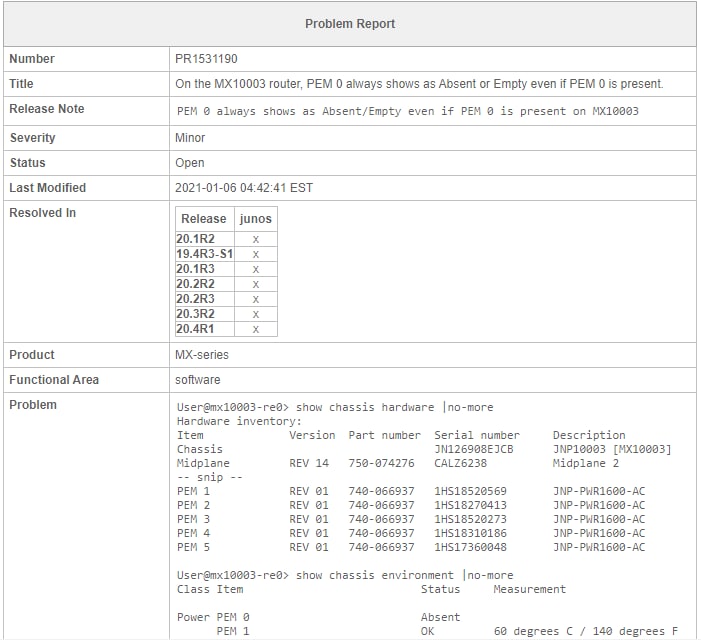Select Midplane part number 750-074276

tap(381, 463)
